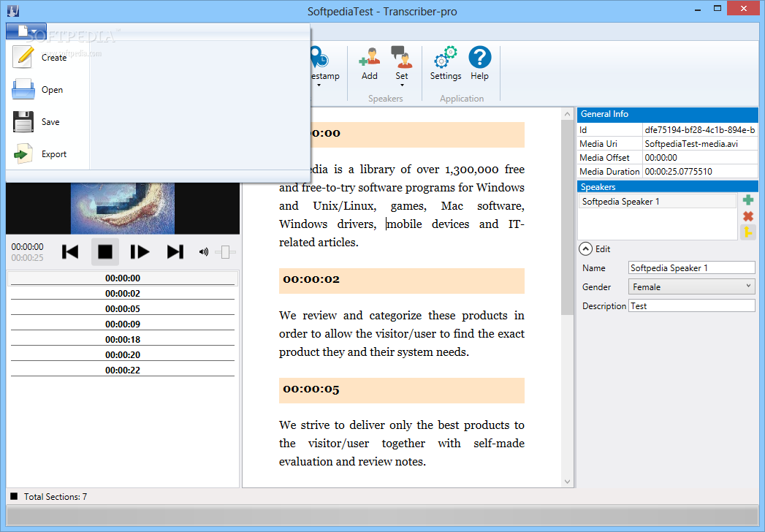The height and width of the screenshot is (532, 765).
Task: Click the 00:00:02 timestamp header in transcript
Action: [x=402, y=281]
